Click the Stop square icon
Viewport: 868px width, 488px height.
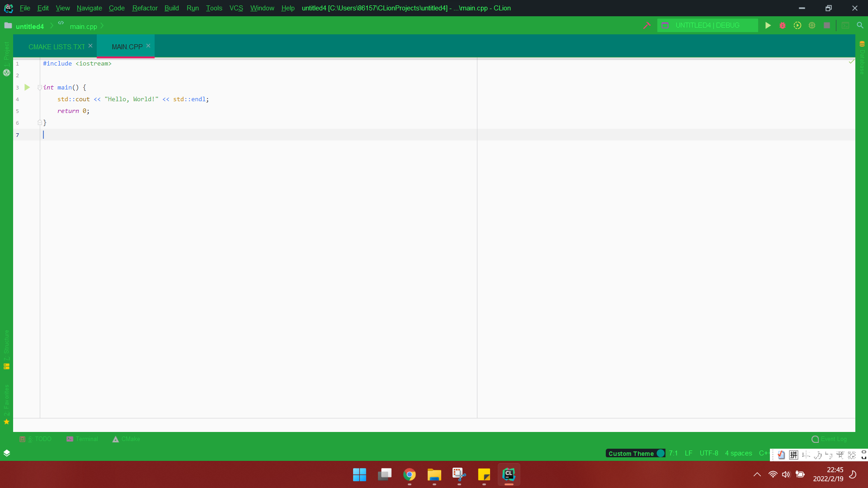(827, 25)
